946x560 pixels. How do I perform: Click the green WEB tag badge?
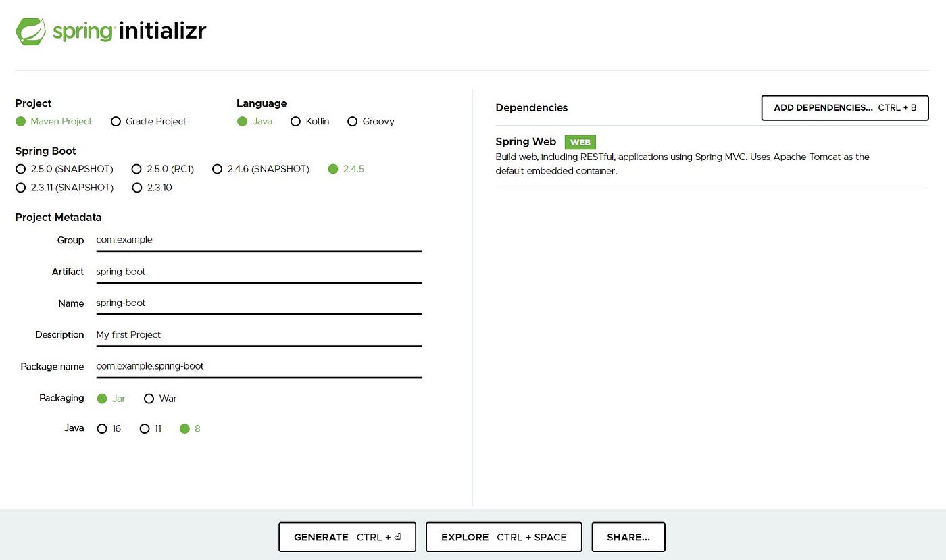(580, 143)
